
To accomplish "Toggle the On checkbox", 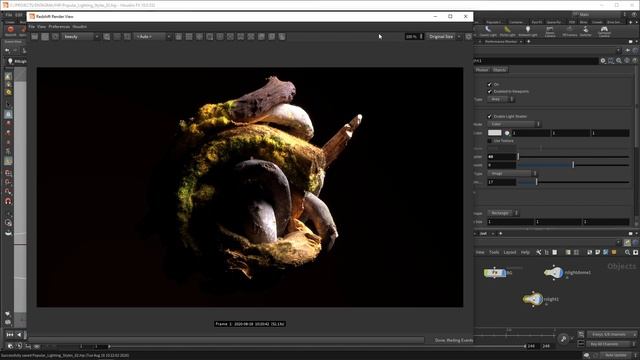I will (x=489, y=84).
